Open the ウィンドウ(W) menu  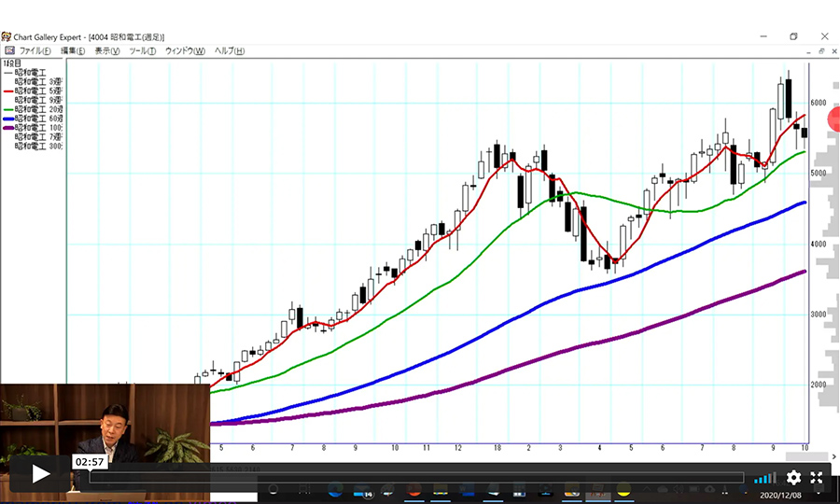click(x=186, y=50)
